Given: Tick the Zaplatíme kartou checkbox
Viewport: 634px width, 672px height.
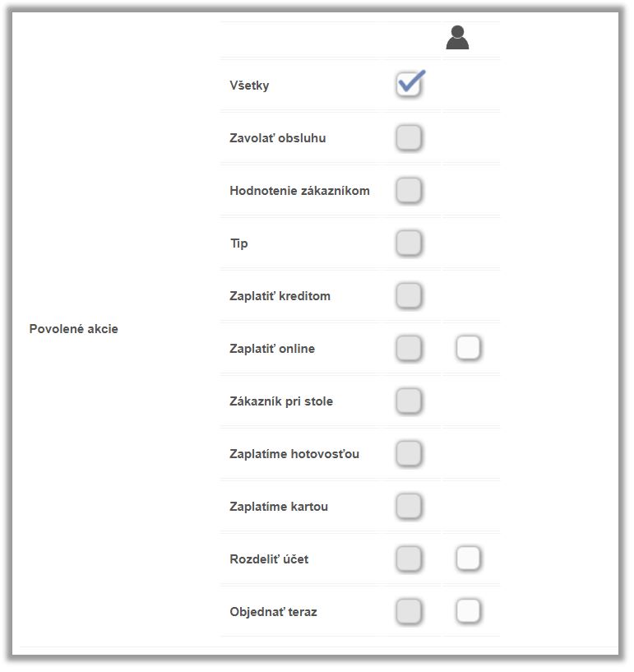Looking at the screenshot, I should 409,506.
